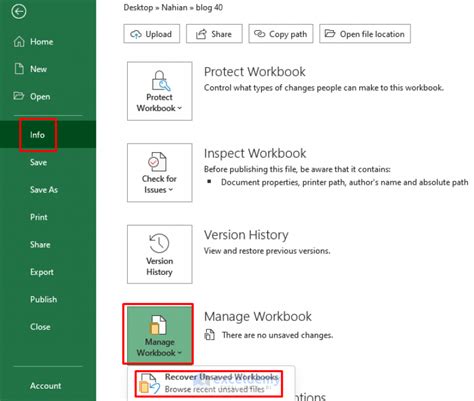Click the Open file location button label
Screen dimensions: 474x401
point(372,34)
